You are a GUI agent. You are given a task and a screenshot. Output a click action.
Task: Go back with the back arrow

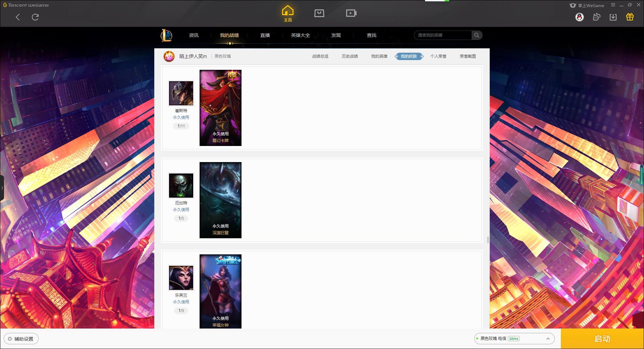click(x=18, y=17)
